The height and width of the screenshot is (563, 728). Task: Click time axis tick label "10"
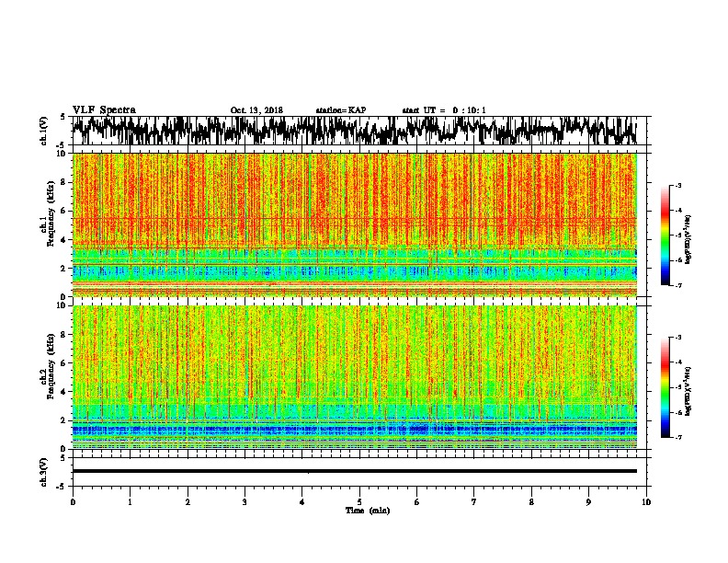click(646, 501)
